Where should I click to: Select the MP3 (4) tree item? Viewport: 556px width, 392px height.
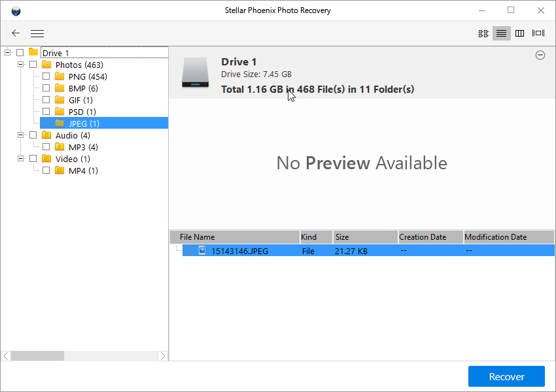(83, 147)
